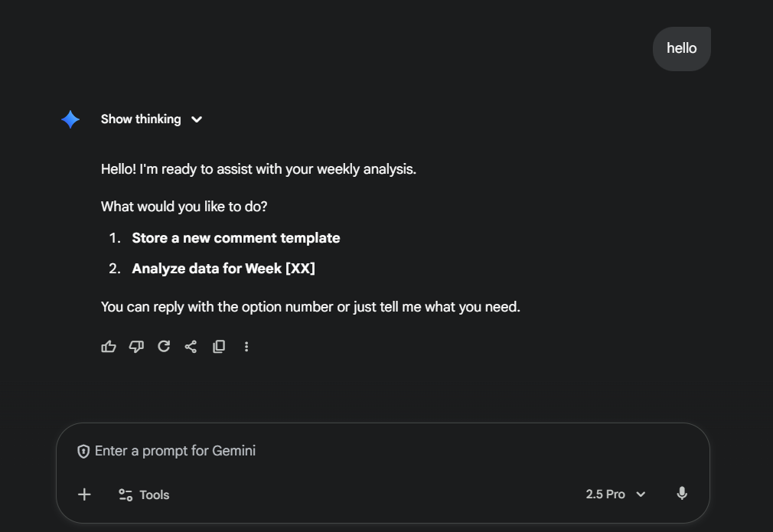This screenshot has width=773, height=532.
Task: Expand the chevron beside Show thinking
Action: click(x=197, y=119)
